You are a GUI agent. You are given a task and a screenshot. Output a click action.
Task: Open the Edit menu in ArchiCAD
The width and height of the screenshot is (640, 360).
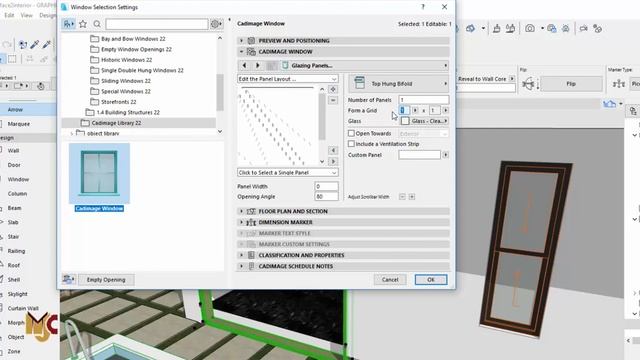pos(9,15)
